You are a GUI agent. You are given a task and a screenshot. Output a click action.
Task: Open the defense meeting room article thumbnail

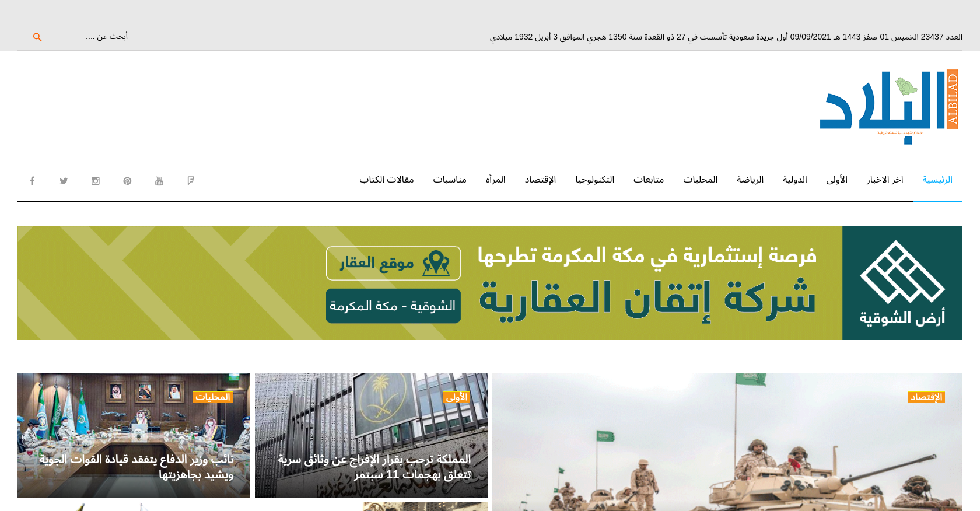click(x=134, y=435)
